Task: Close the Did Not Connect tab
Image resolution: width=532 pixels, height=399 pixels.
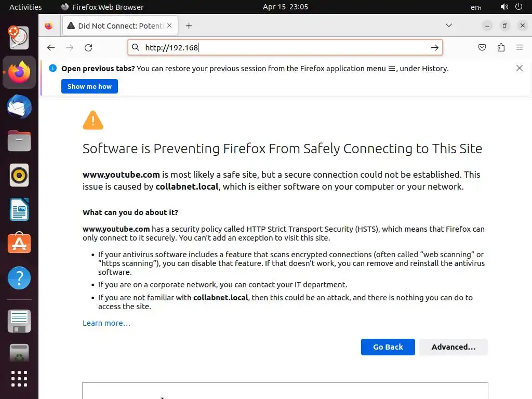Action: coord(169,25)
